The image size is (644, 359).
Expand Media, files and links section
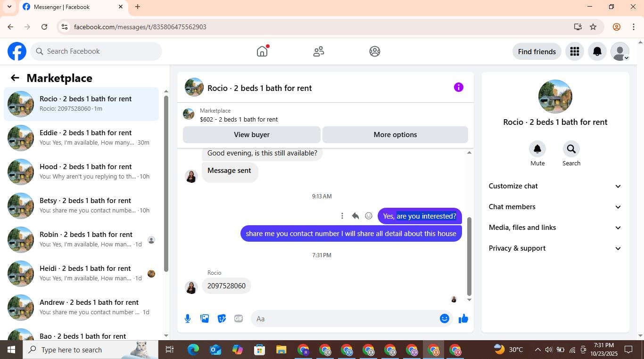[555, 228]
